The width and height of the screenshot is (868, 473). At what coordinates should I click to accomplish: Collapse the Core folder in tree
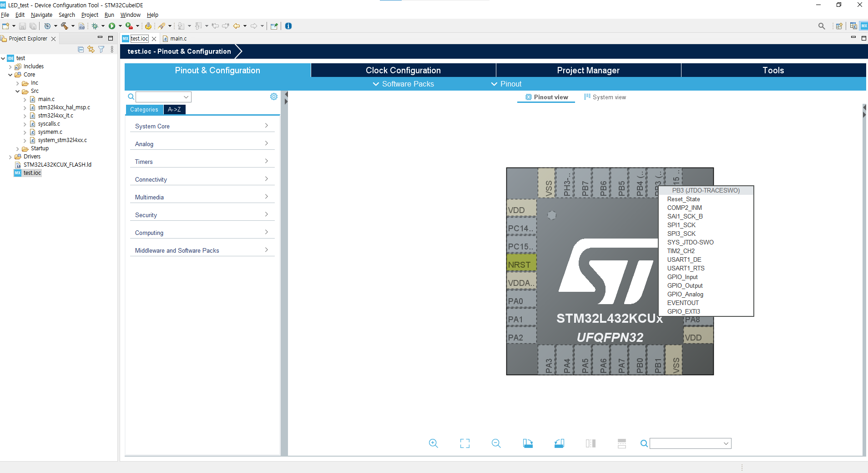tap(10, 75)
